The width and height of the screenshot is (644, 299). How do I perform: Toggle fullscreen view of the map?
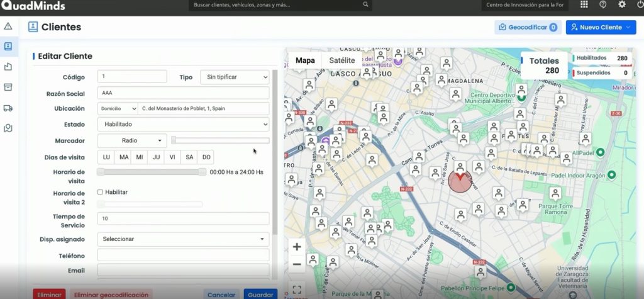[297, 290]
